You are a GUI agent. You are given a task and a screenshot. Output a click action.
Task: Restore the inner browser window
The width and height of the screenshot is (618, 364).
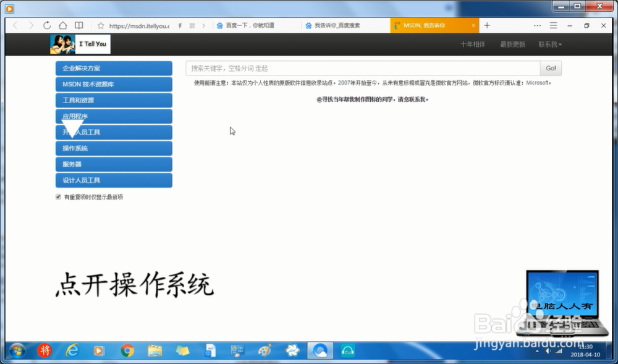pyautogui.click(x=586, y=25)
